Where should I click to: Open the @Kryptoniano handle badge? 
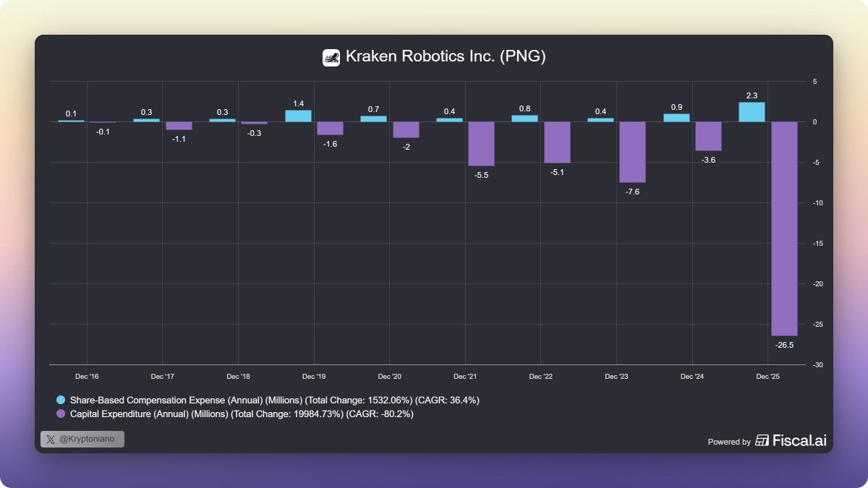click(82, 439)
